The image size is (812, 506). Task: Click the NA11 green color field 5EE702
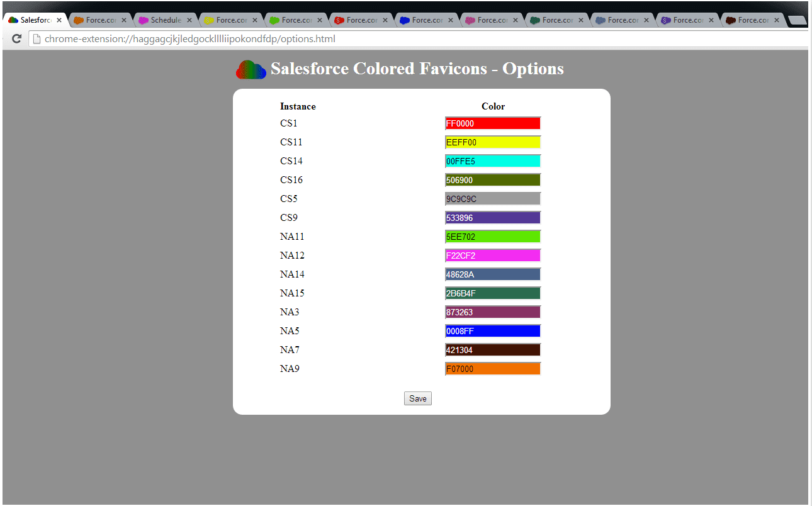pos(493,237)
